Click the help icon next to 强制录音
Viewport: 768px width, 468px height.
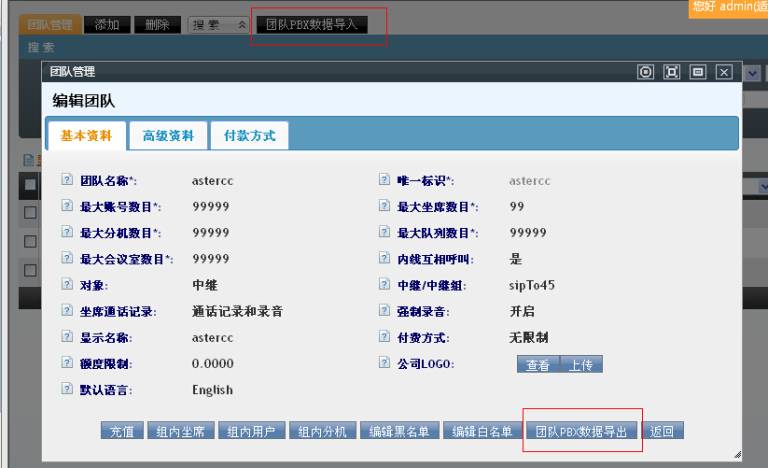384,311
